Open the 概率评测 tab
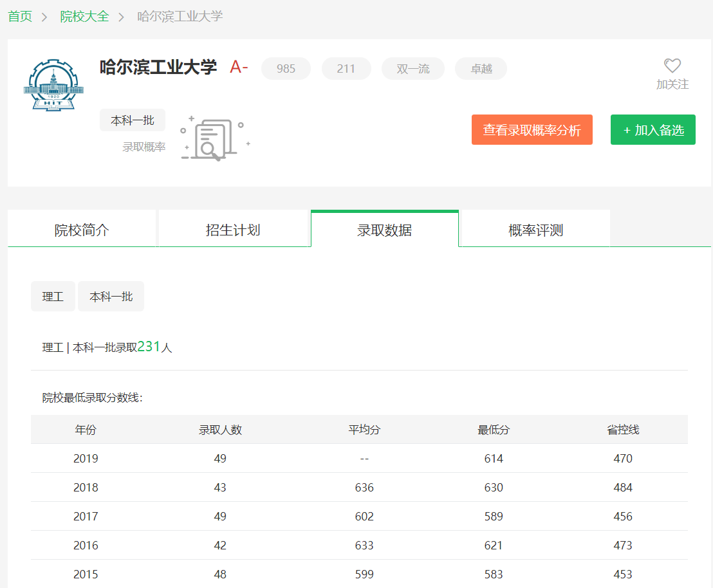The width and height of the screenshot is (713, 588). [x=535, y=230]
